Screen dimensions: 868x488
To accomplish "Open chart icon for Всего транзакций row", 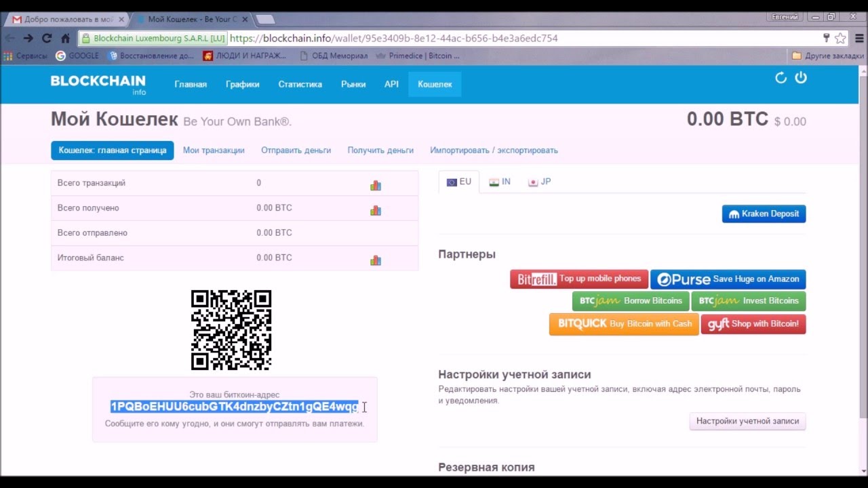I will 376,185.
